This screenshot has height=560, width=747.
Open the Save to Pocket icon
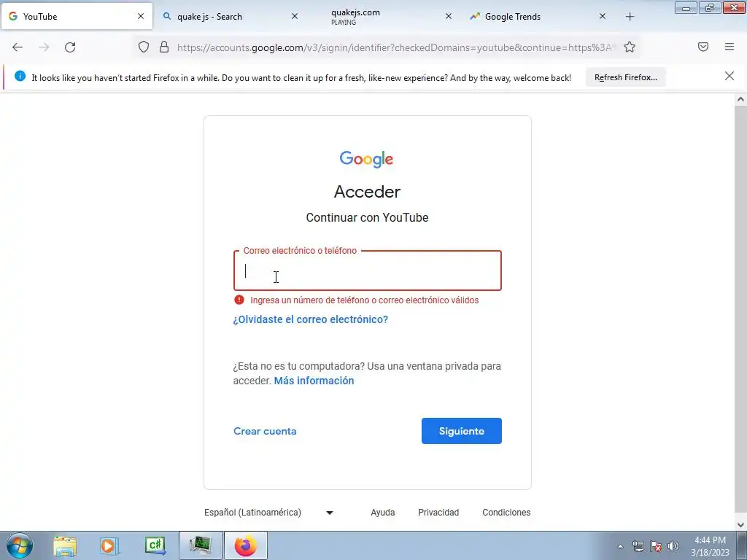pos(703,47)
